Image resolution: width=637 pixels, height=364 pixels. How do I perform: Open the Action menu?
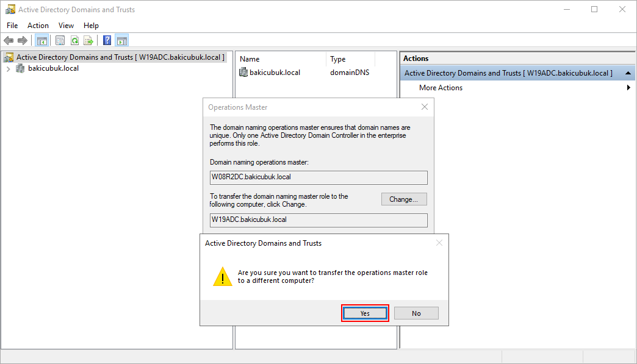point(38,25)
